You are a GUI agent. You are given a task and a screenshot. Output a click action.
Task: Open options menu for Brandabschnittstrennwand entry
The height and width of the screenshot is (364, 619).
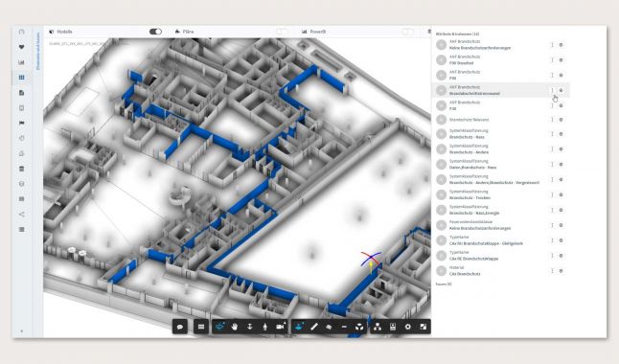pos(552,90)
